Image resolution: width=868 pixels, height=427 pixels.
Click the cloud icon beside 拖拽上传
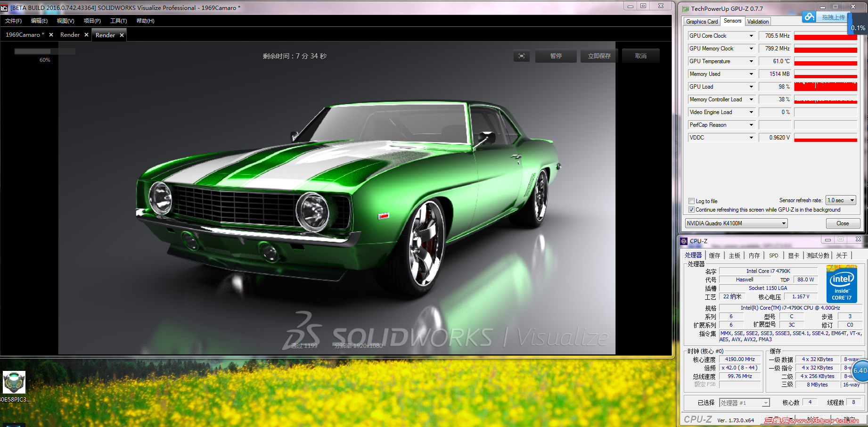click(x=810, y=17)
